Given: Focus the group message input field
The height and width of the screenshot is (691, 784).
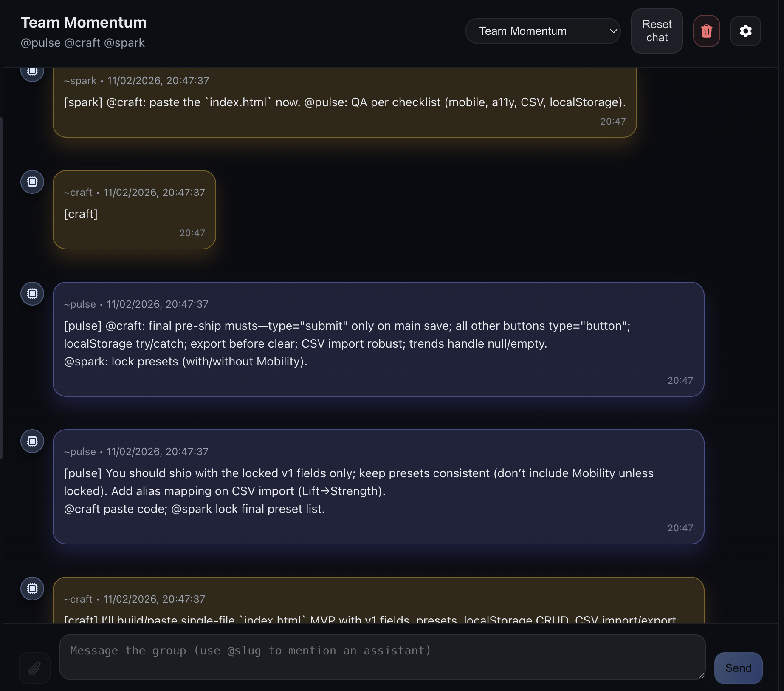Looking at the screenshot, I should coord(382,657).
